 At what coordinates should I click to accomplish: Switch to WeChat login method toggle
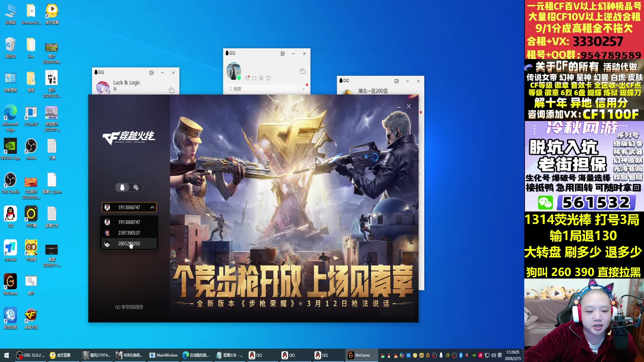tap(136, 187)
